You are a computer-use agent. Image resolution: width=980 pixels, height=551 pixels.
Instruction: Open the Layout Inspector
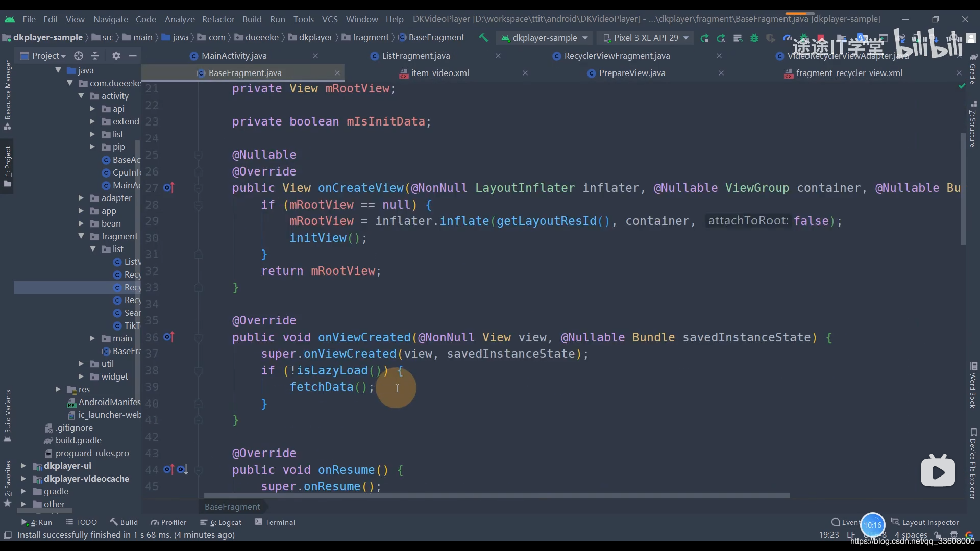point(925,522)
